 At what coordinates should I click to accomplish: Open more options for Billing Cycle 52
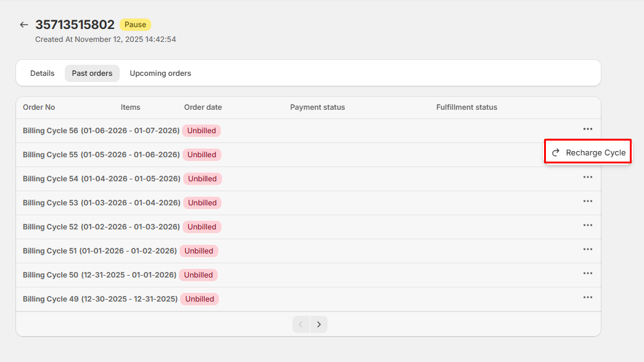[x=587, y=225]
